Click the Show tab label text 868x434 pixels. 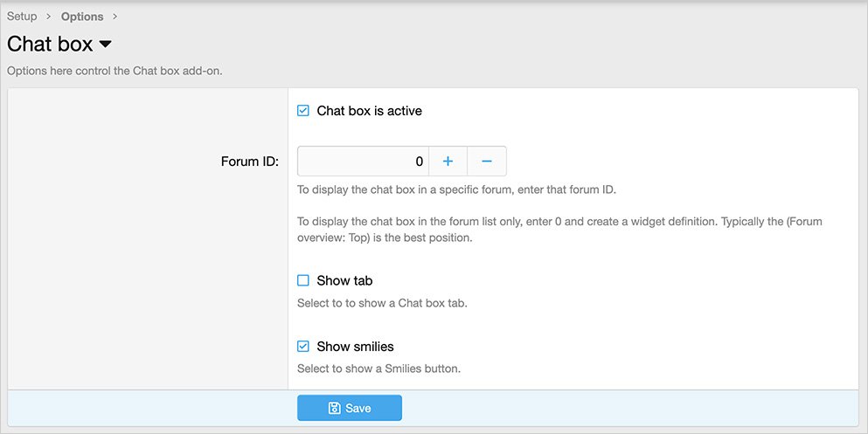(344, 280)
